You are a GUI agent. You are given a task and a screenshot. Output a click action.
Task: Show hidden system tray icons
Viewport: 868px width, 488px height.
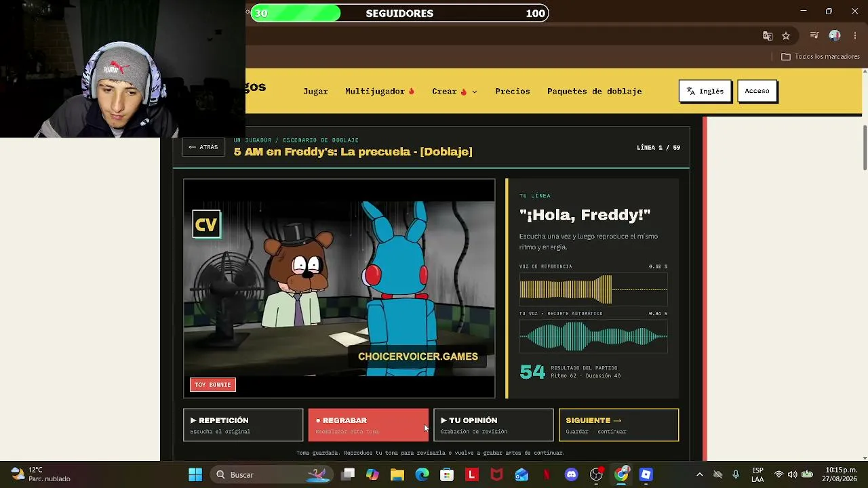point(700,474)
